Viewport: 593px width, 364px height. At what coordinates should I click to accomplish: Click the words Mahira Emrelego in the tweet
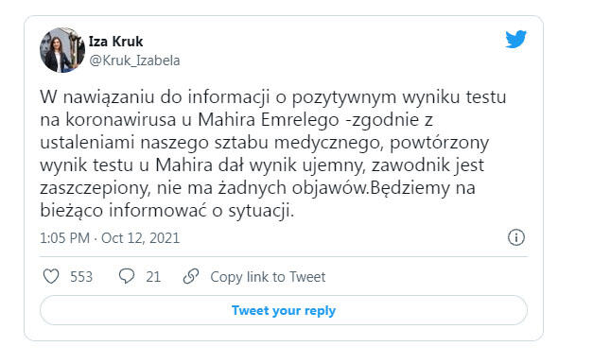tap(269, 120)
